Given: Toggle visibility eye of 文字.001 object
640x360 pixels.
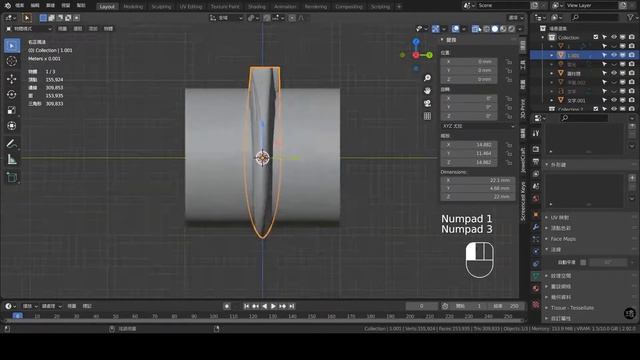Looking at the screenshot, I should point(613,100).
